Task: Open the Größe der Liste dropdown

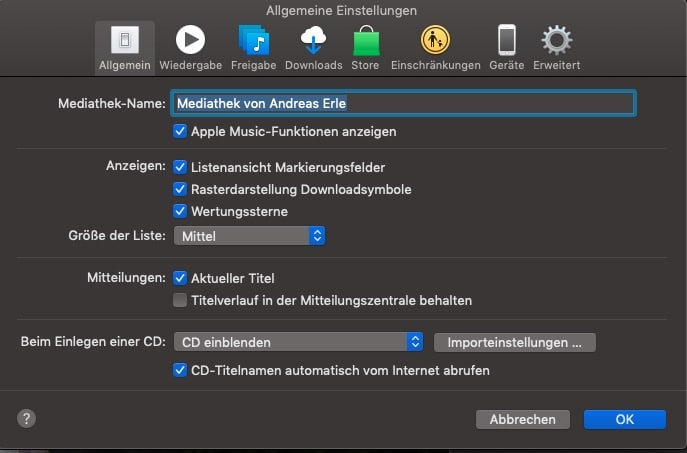Action: coord(250,236)
